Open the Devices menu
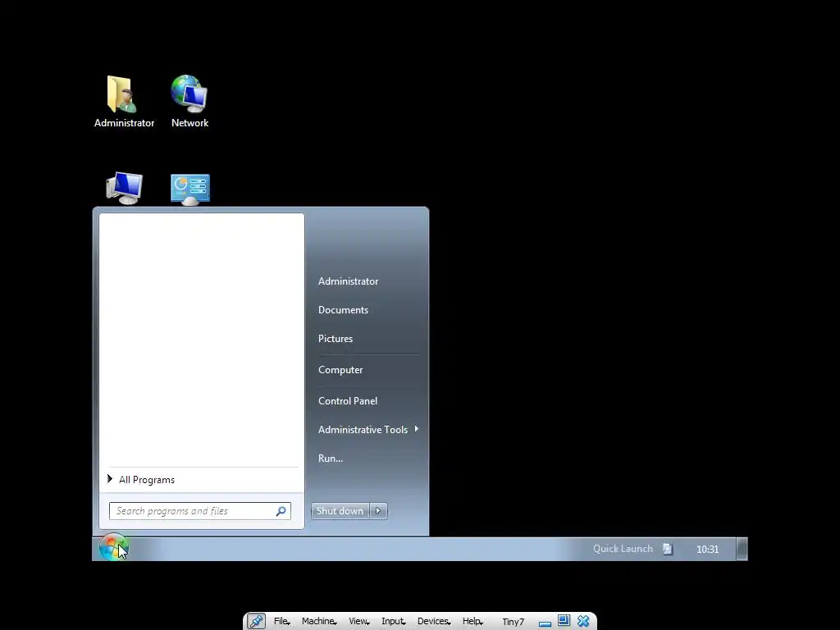Viewport: 840px width, 630px height. (x=433, y=621)
